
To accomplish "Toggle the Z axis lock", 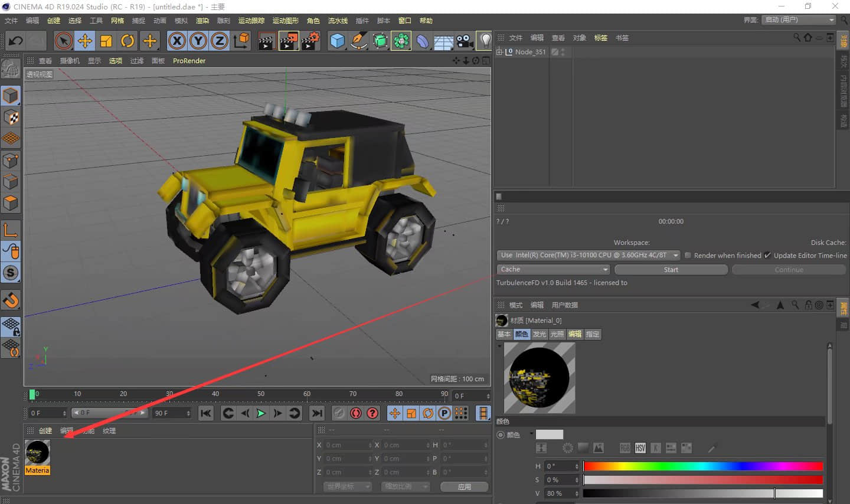I will (220, 41).
